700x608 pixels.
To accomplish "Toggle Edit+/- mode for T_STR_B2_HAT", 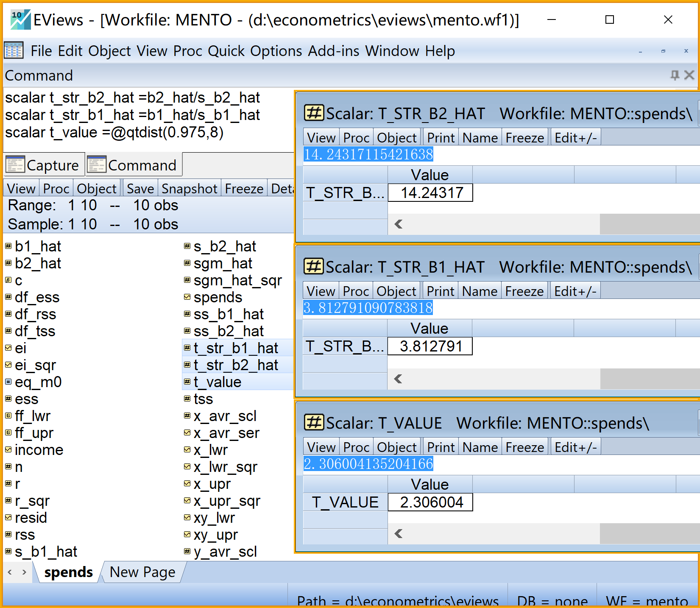I will point(575,138).
